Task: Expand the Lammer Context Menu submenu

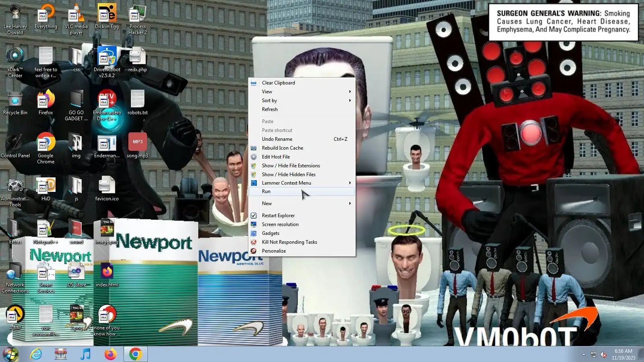Action: (x=302, y=183)
